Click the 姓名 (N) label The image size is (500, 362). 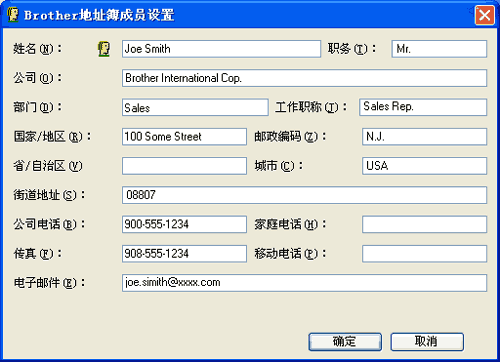(38, 49)
